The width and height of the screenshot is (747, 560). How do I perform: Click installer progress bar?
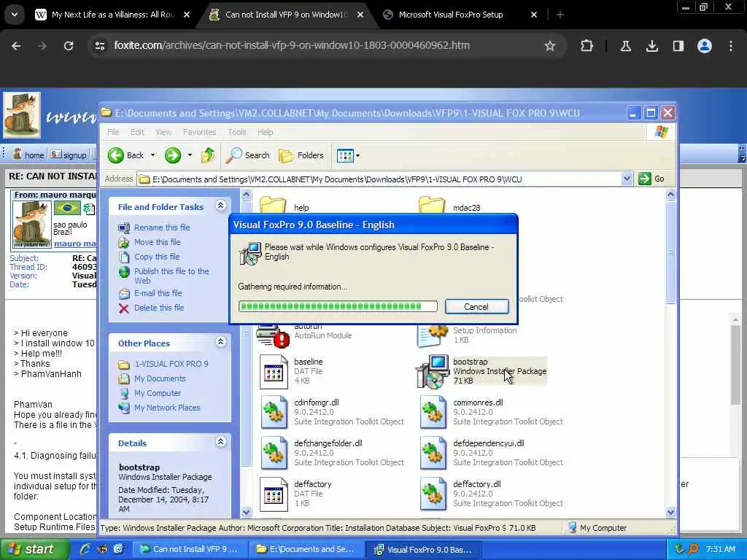338,306
